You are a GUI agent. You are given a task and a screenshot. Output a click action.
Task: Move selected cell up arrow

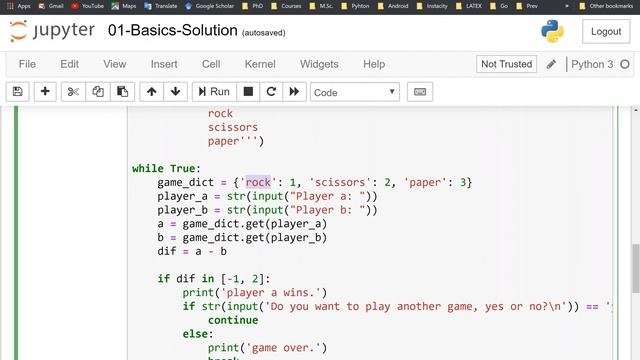tap(152, 91)
